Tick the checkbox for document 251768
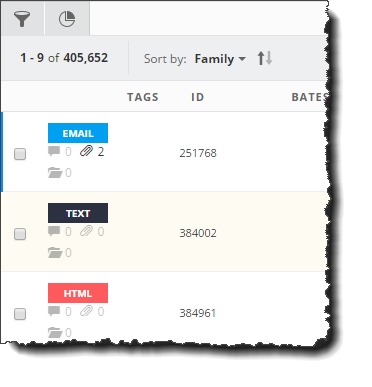This screenshot has width=372, height=387. (x=20, y=154)
